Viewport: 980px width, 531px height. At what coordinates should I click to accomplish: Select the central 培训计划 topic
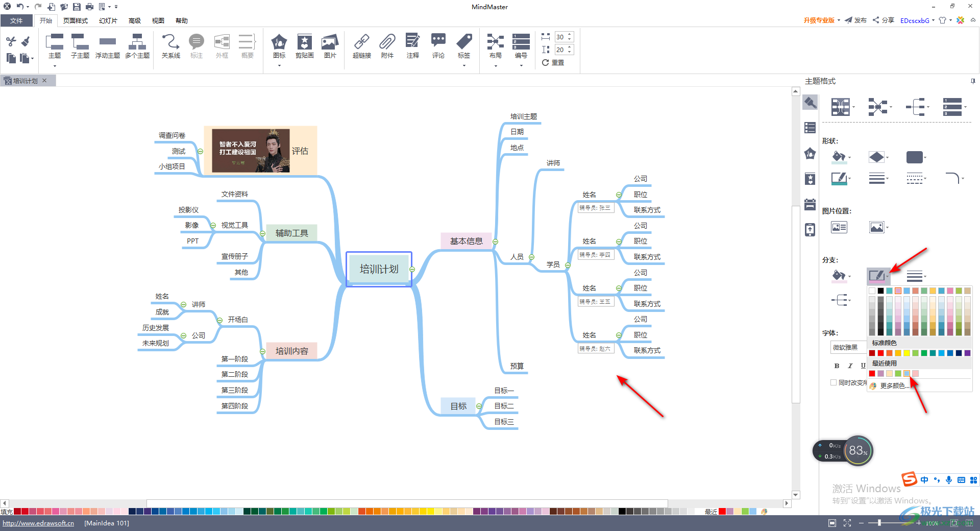(379, 269)
